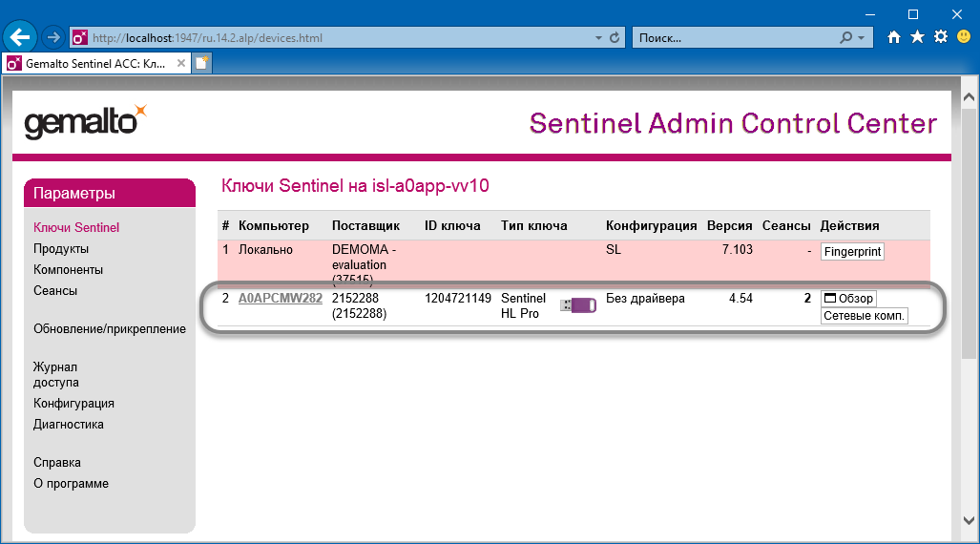Click the Параметры panel header
Screen dimensions: 980x544
tap(110, 193)
